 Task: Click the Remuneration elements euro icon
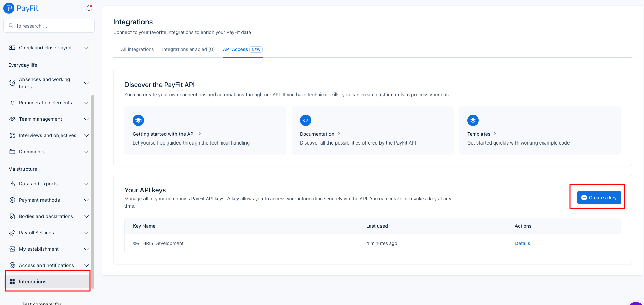pos(12,103)
